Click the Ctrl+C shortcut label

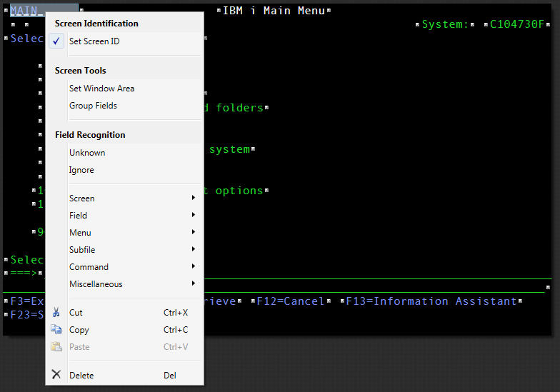point(176,330)
